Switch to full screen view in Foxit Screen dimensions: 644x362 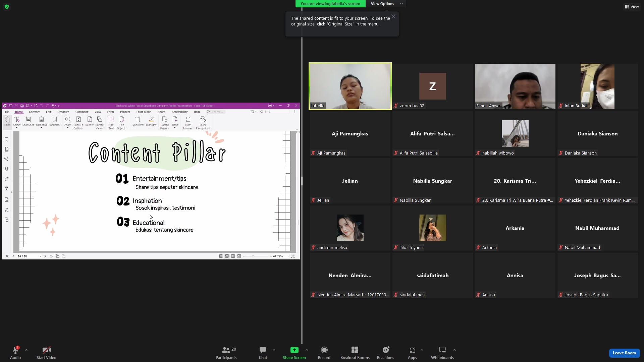point(293,256)
